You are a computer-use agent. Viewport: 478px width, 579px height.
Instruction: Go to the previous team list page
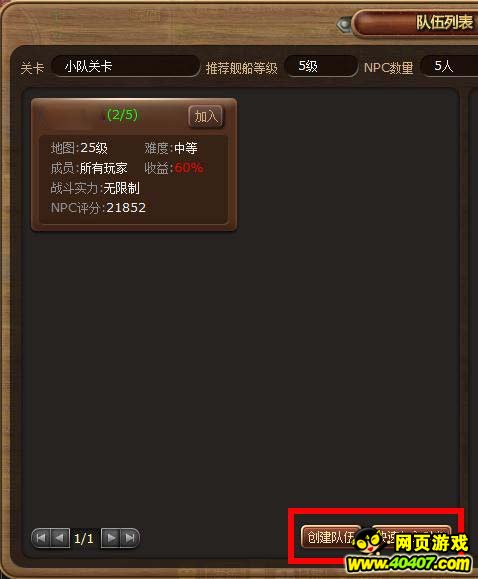click(59, 538)
